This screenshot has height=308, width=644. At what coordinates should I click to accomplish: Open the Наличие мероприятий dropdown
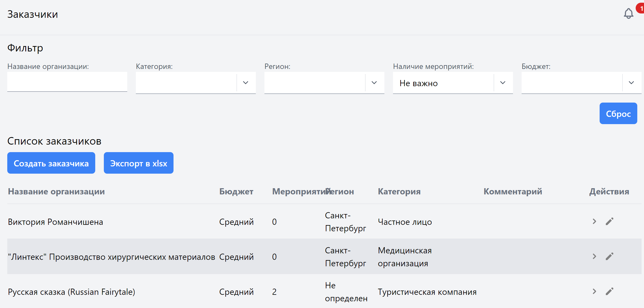503,83
